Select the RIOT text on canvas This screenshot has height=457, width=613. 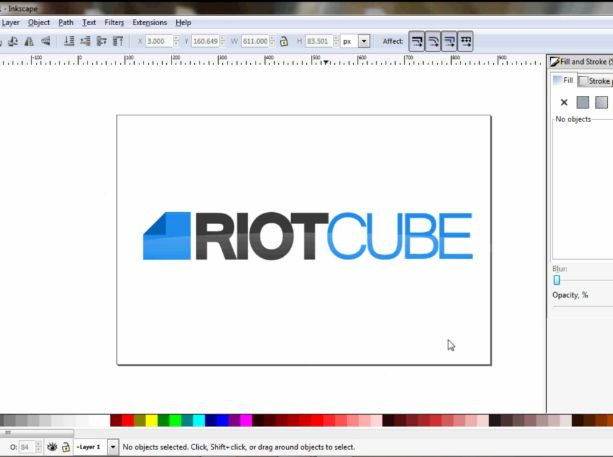[x=262, y=236]
